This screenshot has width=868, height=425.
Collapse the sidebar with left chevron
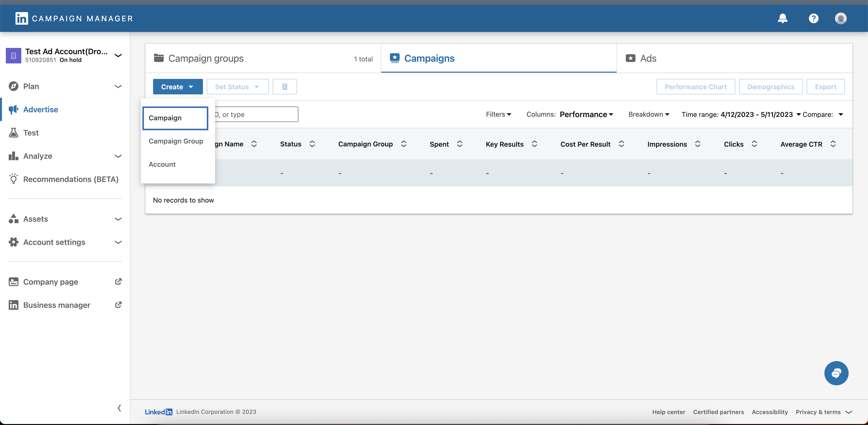coord(119,408)
